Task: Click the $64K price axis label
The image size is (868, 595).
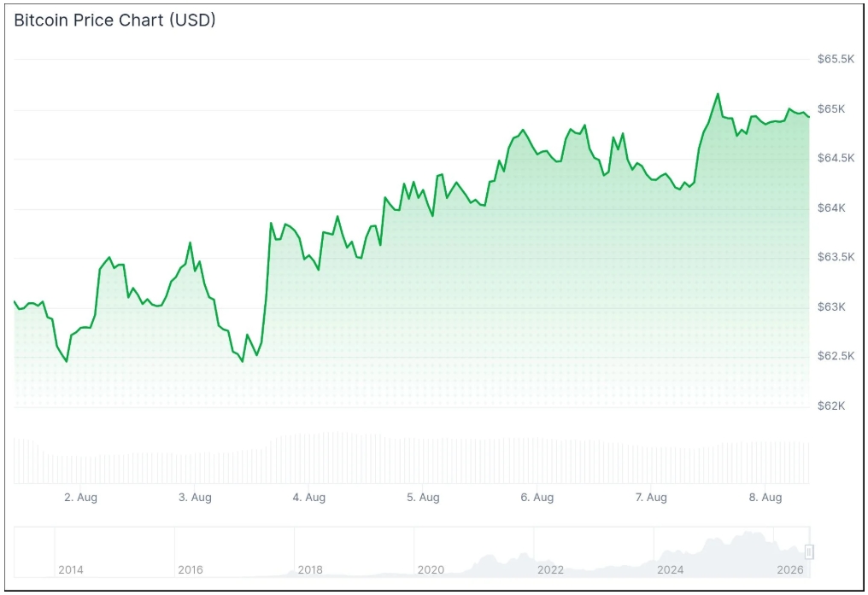Action: tap(831, 208)
